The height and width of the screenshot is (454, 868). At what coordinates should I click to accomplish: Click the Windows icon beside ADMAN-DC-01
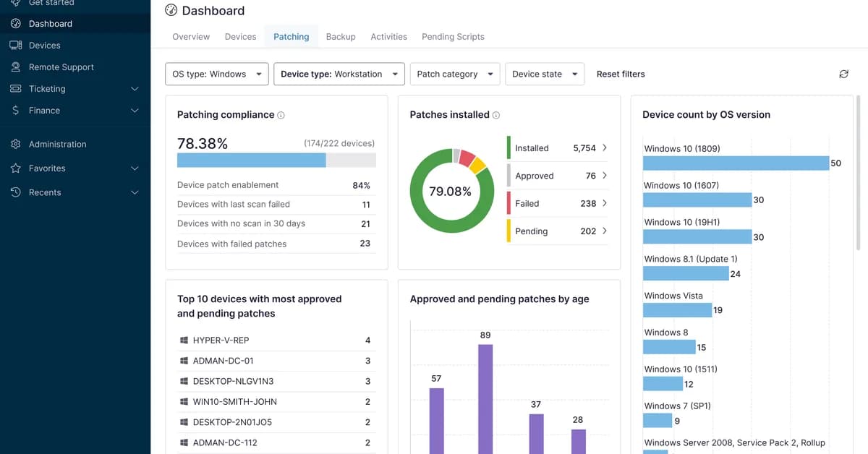coord(183,361)
